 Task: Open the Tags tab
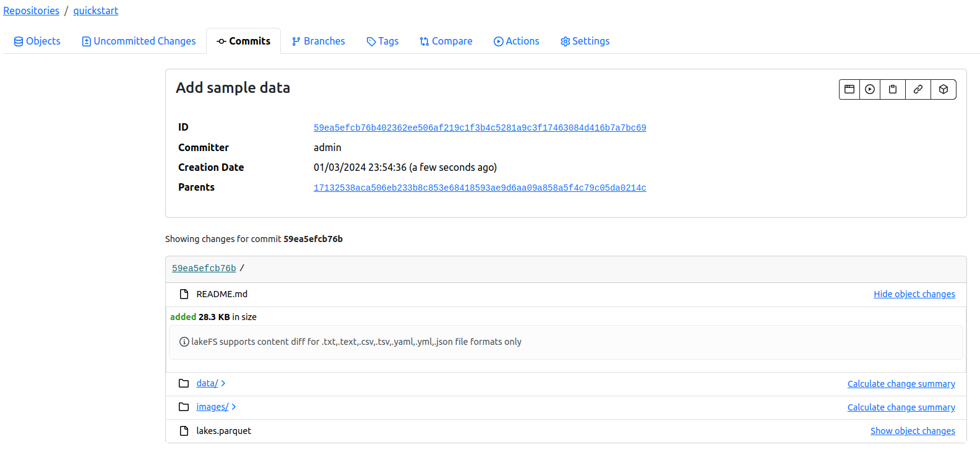click(382, 41)
